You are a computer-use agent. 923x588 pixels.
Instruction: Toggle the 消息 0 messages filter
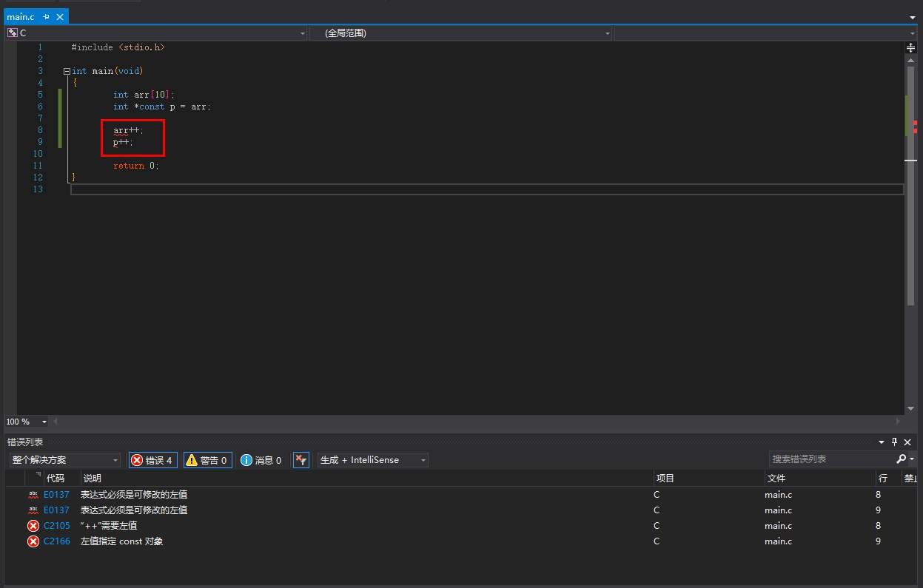pos(261,460)
